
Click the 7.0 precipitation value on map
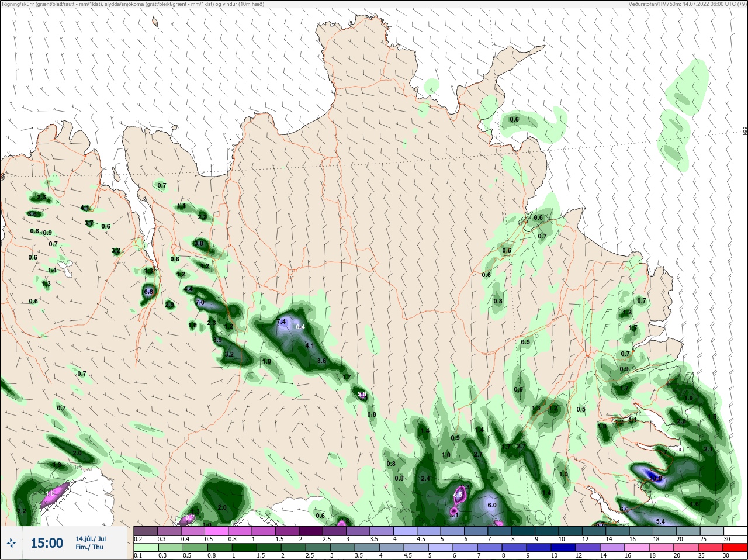pos(200,303)
